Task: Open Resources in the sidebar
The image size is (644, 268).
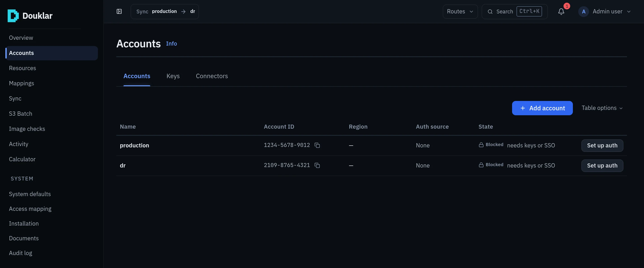Action: coord(23,68)
